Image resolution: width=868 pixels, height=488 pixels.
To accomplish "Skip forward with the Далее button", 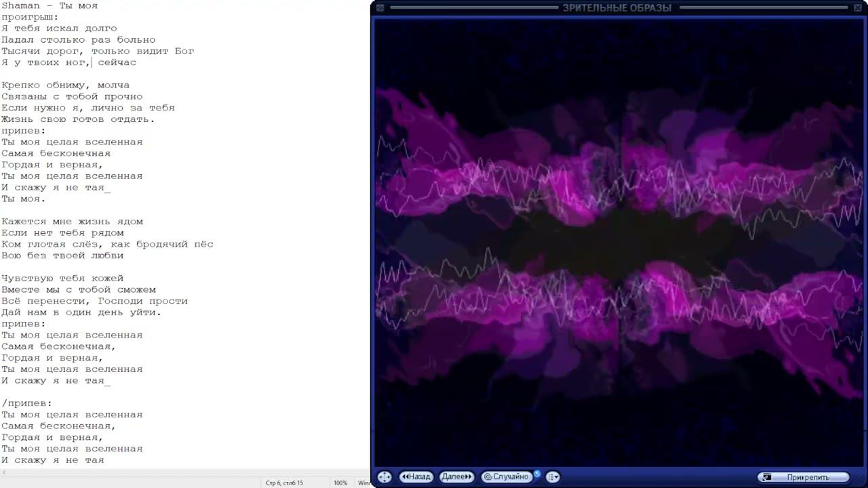I will click(456, 477).
